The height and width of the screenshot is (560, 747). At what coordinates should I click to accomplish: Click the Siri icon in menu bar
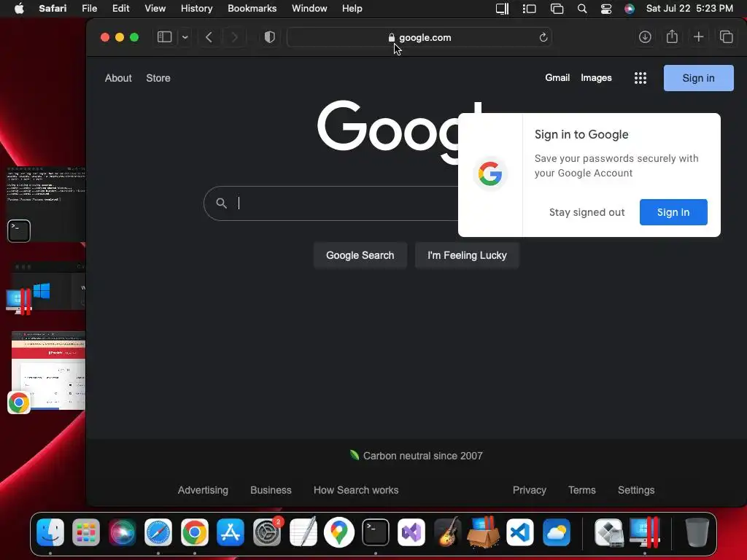pyautogui.click(x=630, y=9)
